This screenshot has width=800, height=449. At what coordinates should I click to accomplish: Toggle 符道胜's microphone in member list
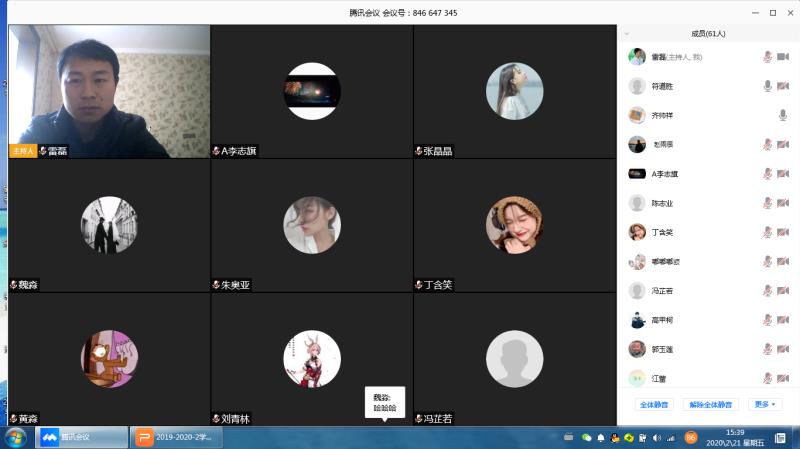[767, 86]
